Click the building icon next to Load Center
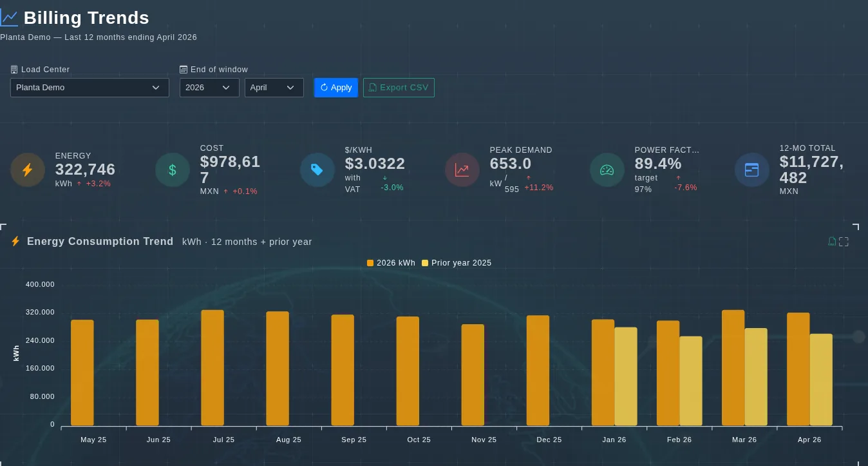Image resolution: width=868 pixels, height=466 pixels. (x=14, y=70)
